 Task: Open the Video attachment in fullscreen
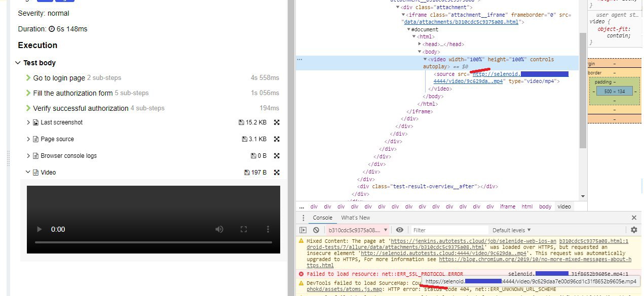(x=277, y=173)
